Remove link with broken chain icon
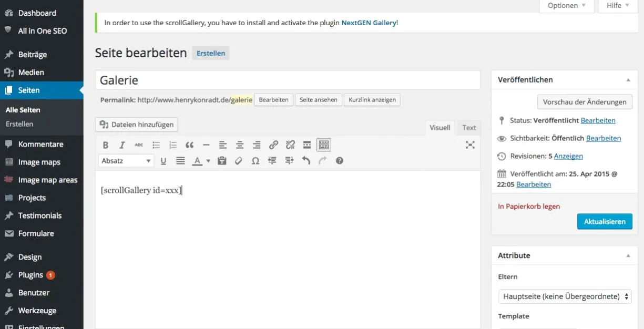Viewport: 644px width, 329px height. pos(290,145)
